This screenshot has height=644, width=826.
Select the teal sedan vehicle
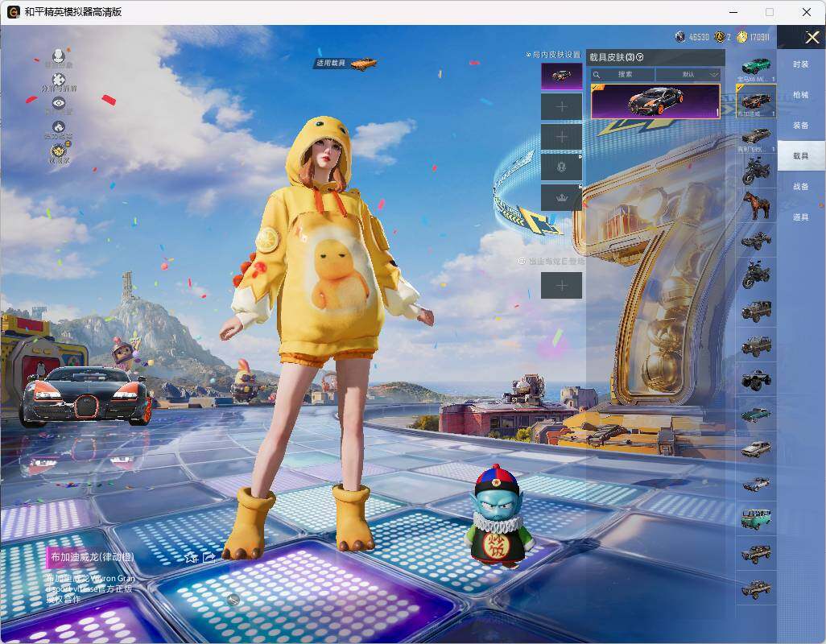756,415
